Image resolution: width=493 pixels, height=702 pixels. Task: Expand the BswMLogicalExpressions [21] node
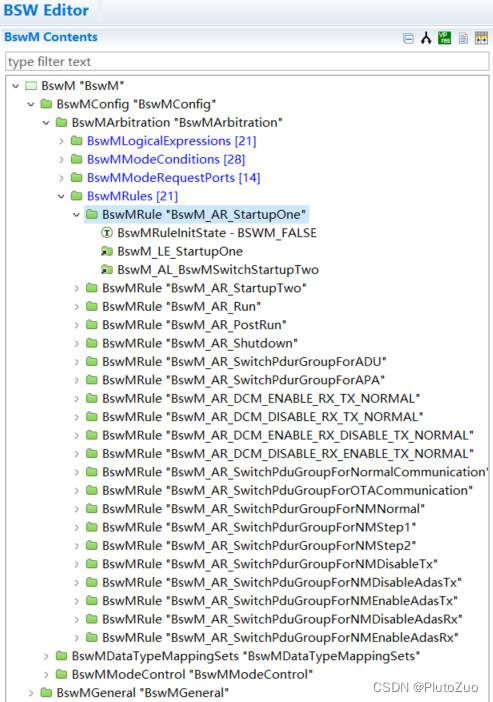pos(61,141)
